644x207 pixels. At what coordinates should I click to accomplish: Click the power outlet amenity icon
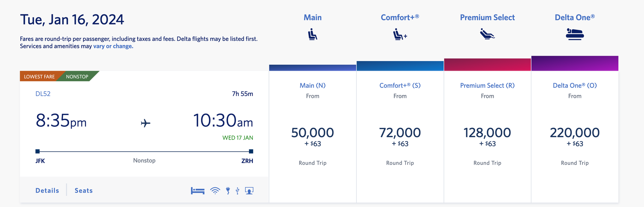[x=227, y=190]
